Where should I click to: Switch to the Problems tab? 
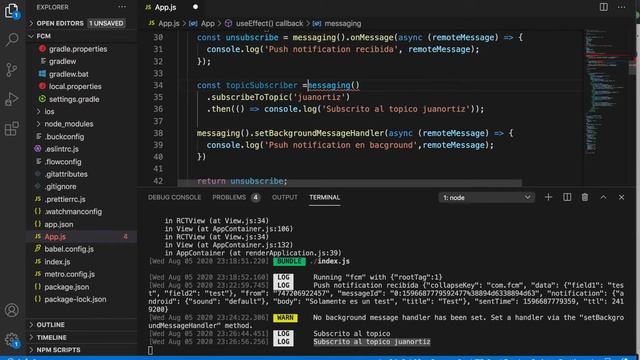pos(229,198)
